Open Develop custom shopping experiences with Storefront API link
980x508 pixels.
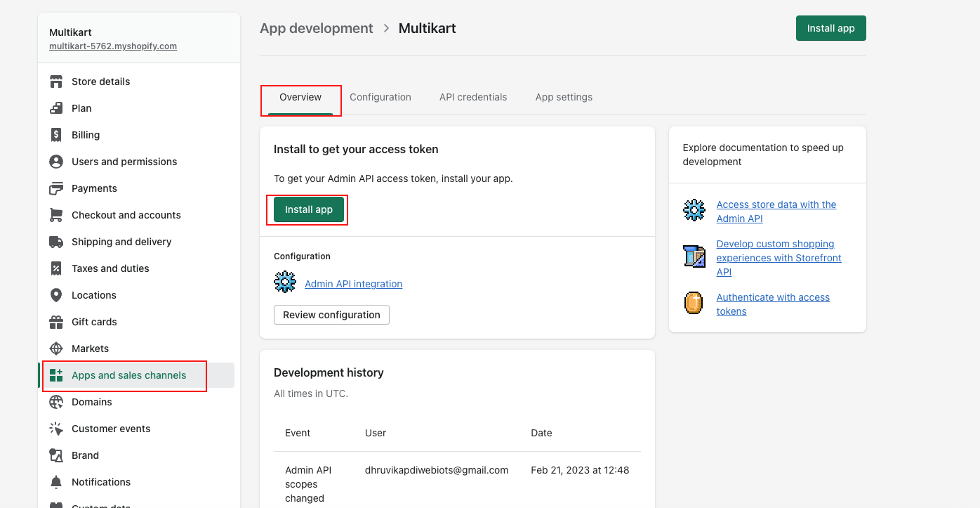click(779, 258)
